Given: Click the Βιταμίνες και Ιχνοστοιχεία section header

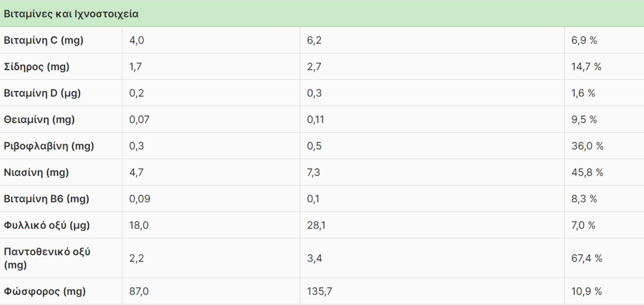Looking at the screenshot, I should [x=71, y=14].
